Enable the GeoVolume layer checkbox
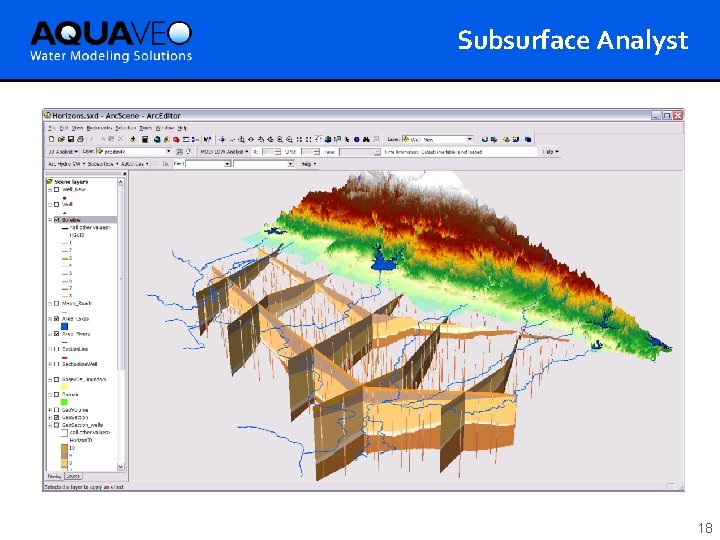Image resolution: width=720 pixels, height=540 pixels. [x=56, y=410]
